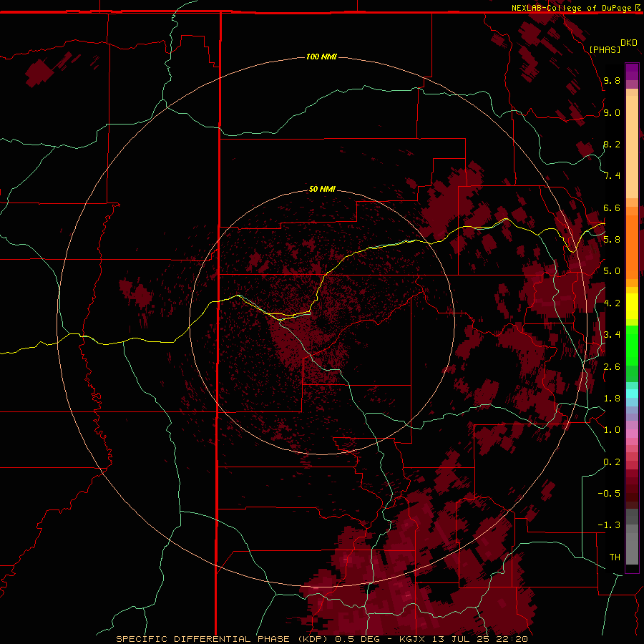Click the 3.4 scale value

[612, 335]
